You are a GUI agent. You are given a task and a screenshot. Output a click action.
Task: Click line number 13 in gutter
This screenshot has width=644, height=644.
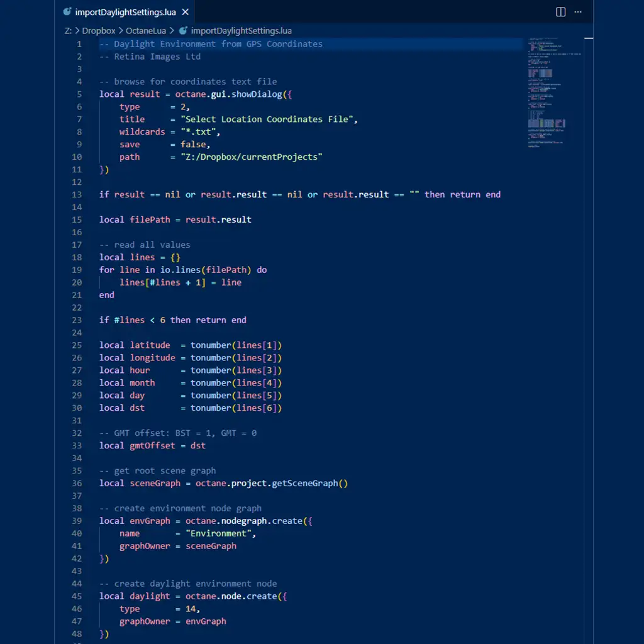(x=77, y=195)
